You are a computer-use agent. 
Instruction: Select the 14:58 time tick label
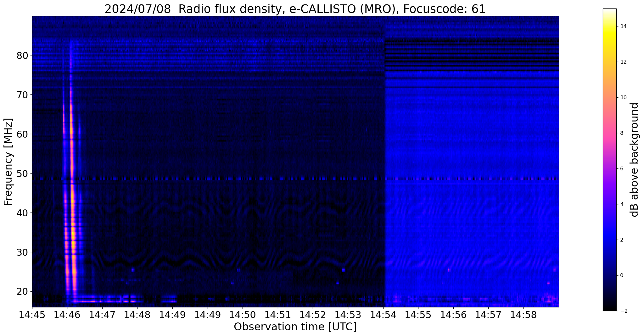(x=524, y=315)
